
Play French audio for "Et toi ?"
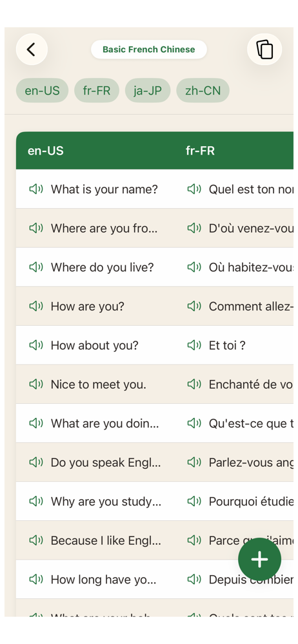coord(194,345)
